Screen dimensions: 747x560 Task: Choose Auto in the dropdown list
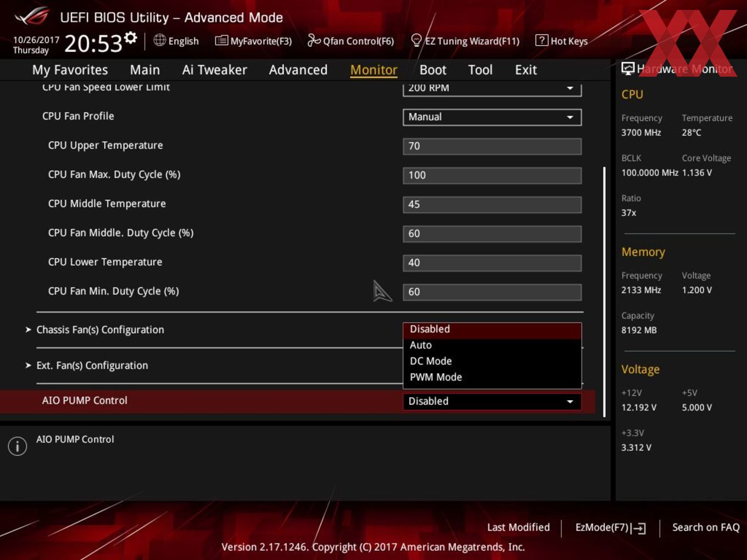tap(492, 345)
